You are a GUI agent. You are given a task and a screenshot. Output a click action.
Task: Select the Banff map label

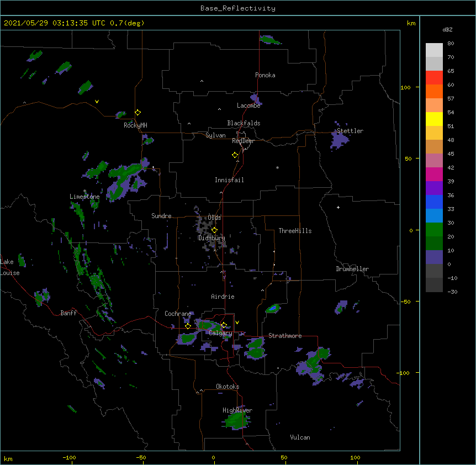tap(68, 313)
